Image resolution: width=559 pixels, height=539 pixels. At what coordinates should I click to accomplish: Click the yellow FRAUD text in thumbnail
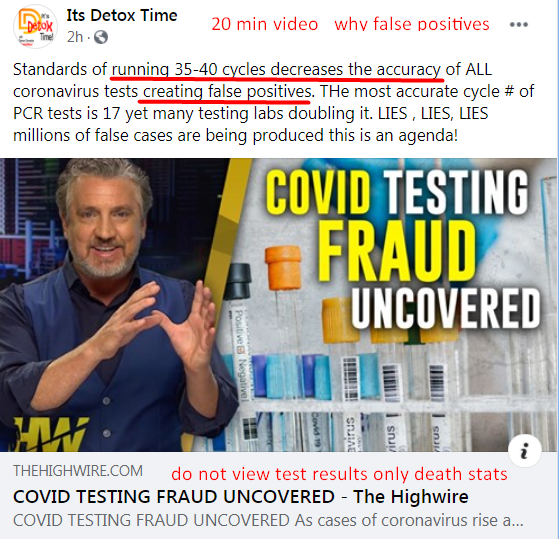point(397,250)
